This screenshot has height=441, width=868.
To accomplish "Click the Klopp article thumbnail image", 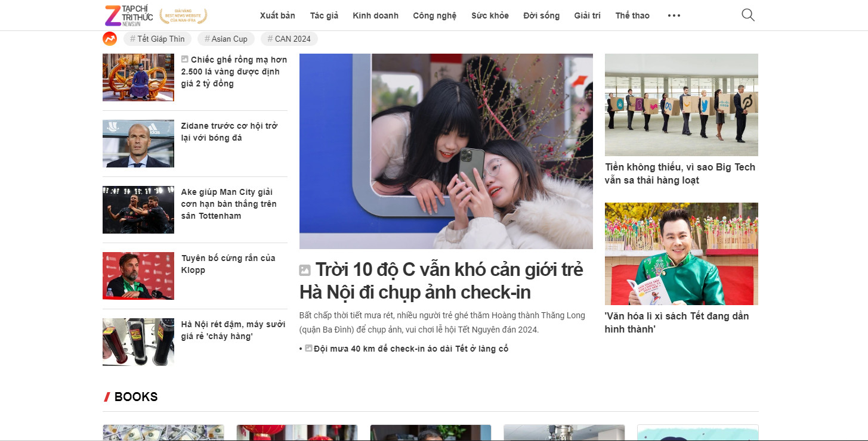I will coord(138,276).
